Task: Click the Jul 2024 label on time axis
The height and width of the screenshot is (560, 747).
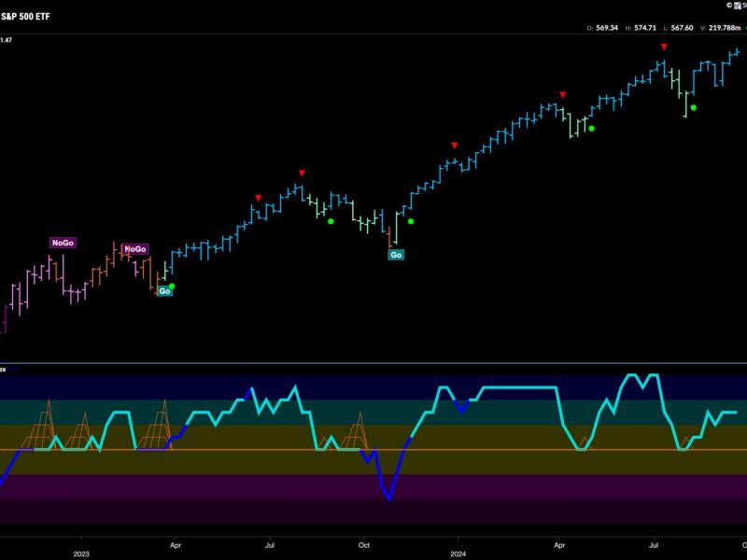Action: (654, 545)
